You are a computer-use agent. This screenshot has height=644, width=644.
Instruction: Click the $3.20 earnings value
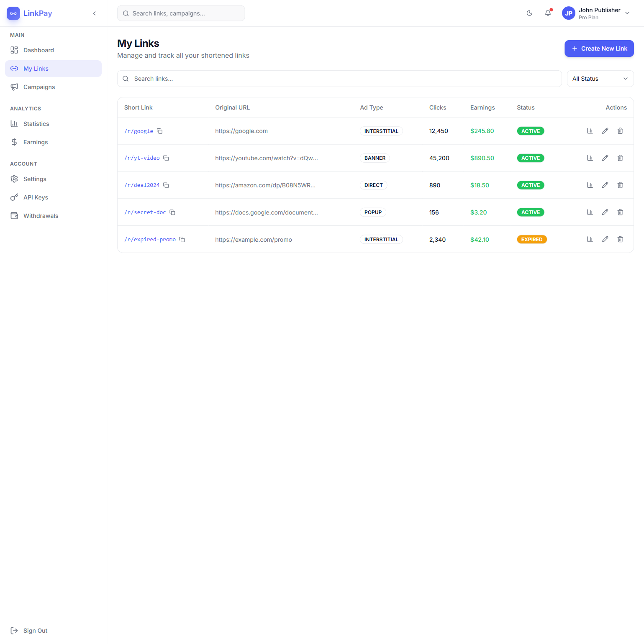click(478, 212)
